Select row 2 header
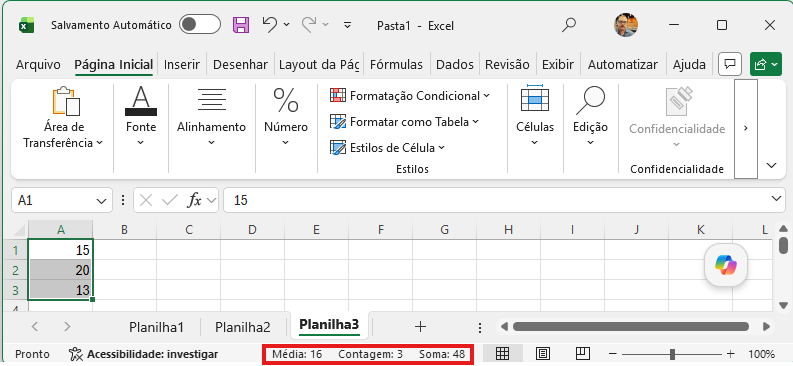The height and width of the screenshot is (366, 793). coord(15,270)
